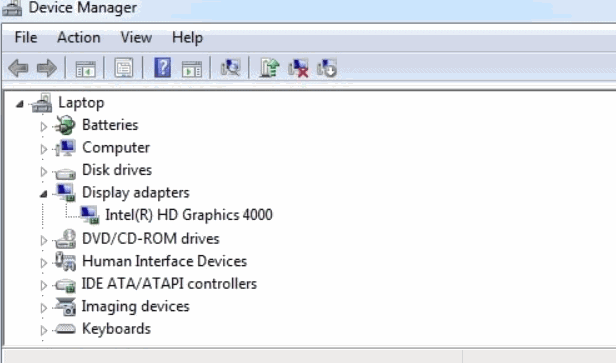Open the Action menu

coord(79,38)
